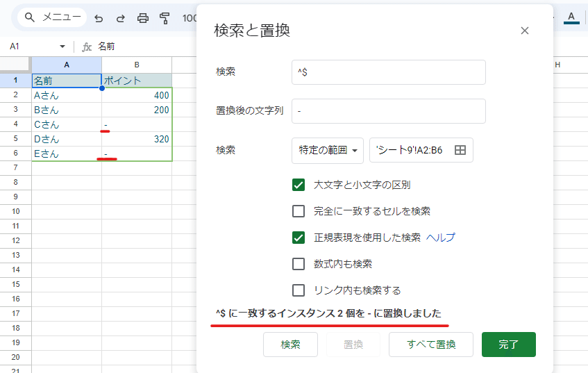Click the print icon in toolbar
Screen dimensions: 588x373
142,18
